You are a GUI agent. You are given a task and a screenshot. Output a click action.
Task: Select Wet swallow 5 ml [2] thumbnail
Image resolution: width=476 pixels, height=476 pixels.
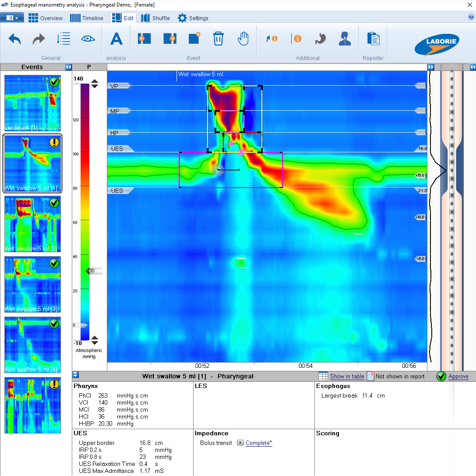pyautogui.click(x=32, y=224)
